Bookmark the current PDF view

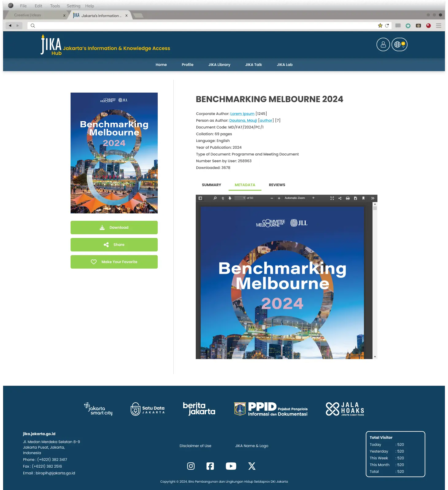[x=363, y=198]
